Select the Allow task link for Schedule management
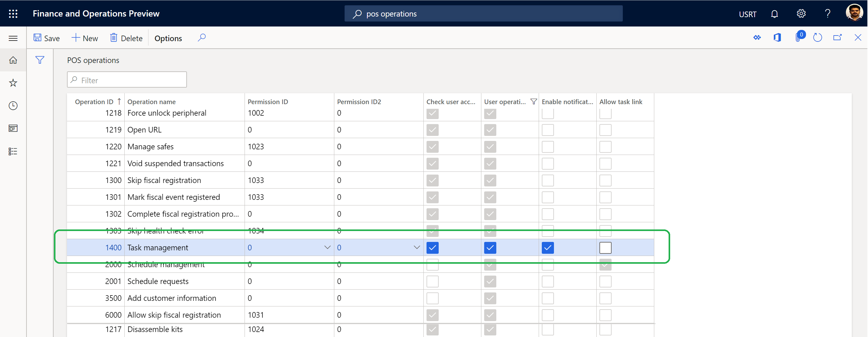 click(x=605, y=264)
